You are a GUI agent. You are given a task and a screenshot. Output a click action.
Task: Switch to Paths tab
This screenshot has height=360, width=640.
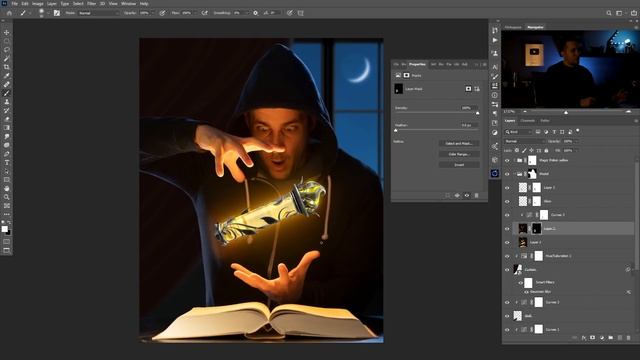[x=545, y=121]
